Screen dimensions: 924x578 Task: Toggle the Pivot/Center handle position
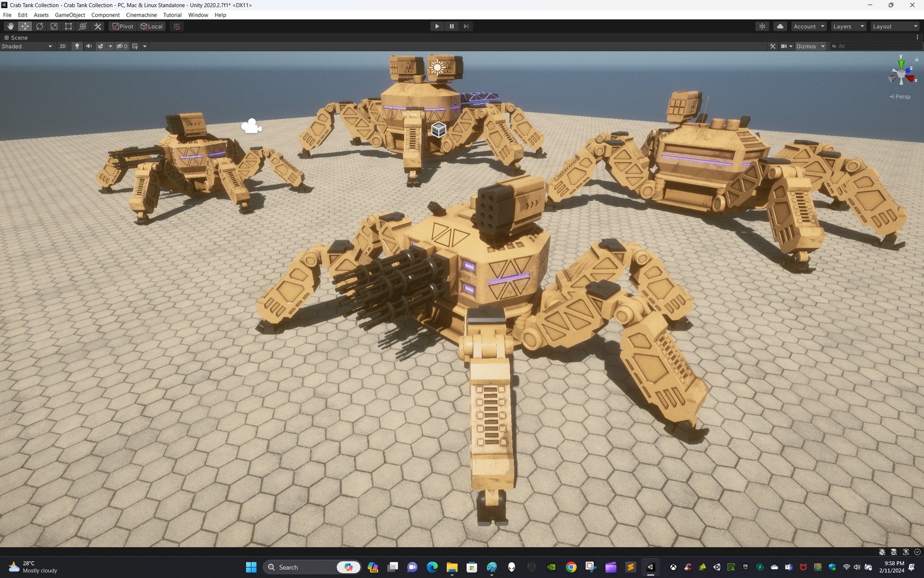123,26
